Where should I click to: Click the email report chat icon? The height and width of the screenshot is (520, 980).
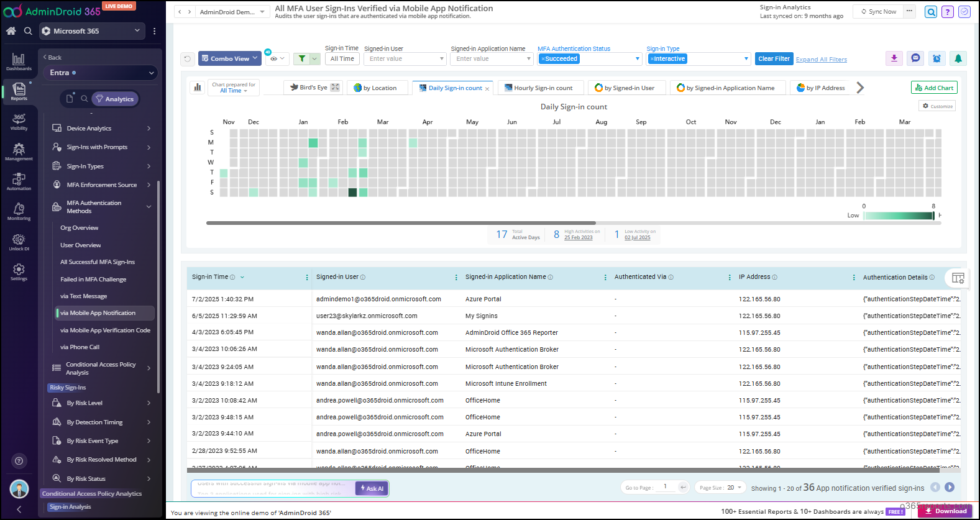click(x=915, y=58)
